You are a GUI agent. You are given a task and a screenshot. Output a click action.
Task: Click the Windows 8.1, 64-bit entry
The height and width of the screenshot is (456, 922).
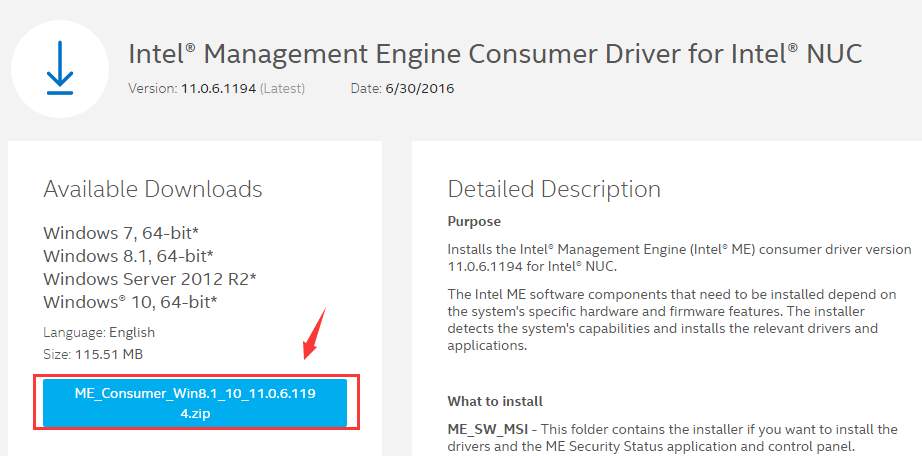point(128,256)
